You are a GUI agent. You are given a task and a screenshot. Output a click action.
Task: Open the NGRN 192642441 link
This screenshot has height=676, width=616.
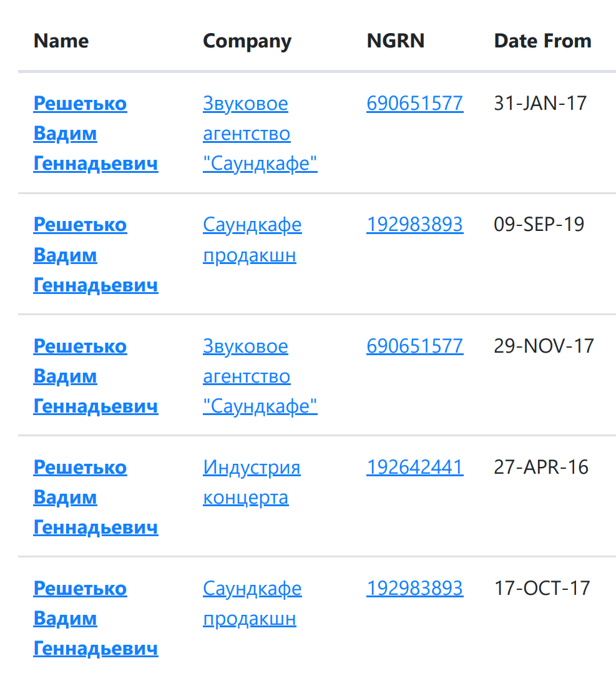[414, 466]
